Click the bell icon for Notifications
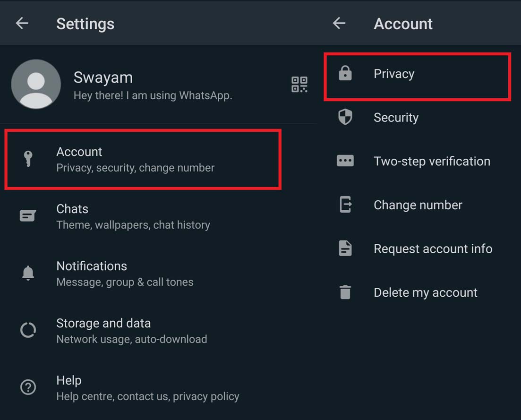This screenshot has width=521, height=420. click(28, 273)
